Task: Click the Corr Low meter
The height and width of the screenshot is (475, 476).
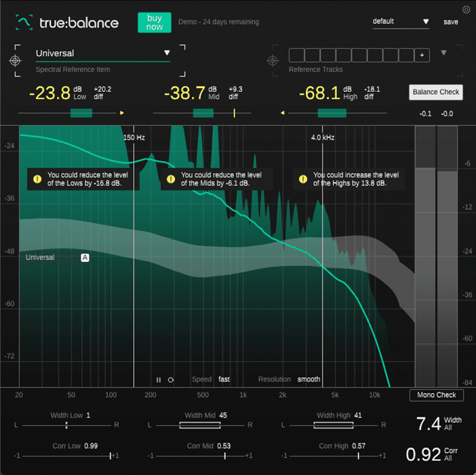Action: pos(67,455)
